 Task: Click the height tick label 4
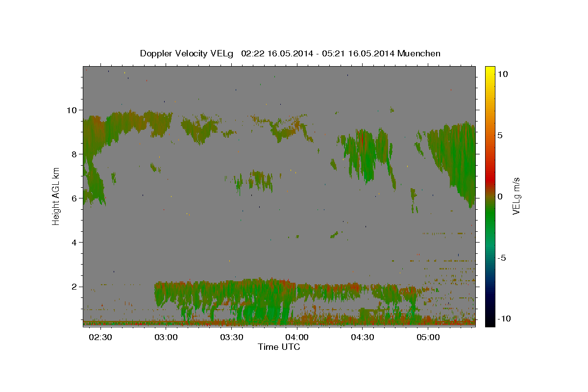coord(74,243)
